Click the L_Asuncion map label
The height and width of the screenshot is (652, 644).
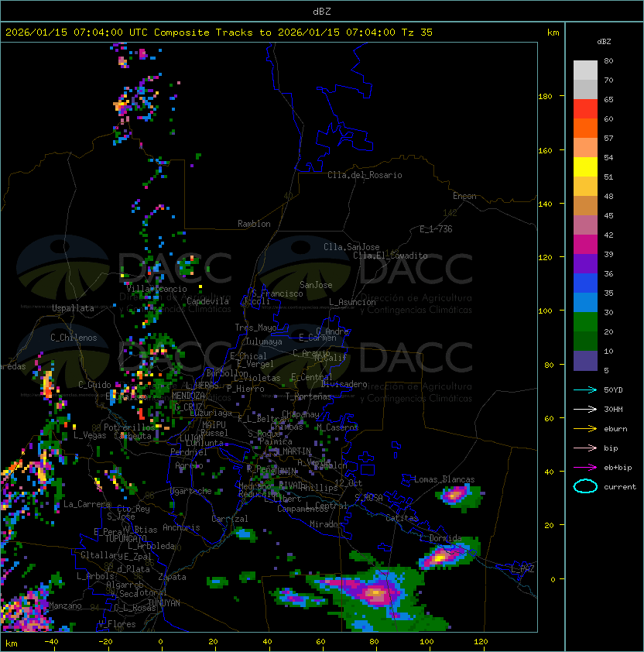click(352, 302)
